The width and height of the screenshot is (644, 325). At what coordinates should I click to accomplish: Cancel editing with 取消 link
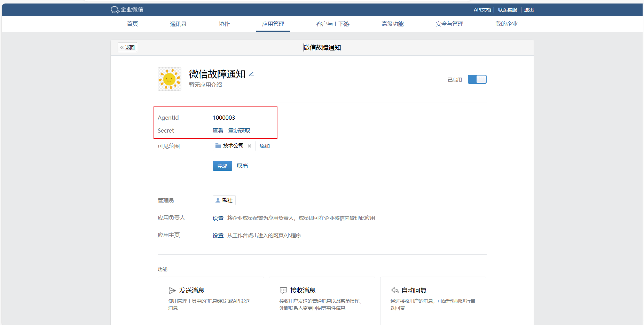click(x=242, y=166)
